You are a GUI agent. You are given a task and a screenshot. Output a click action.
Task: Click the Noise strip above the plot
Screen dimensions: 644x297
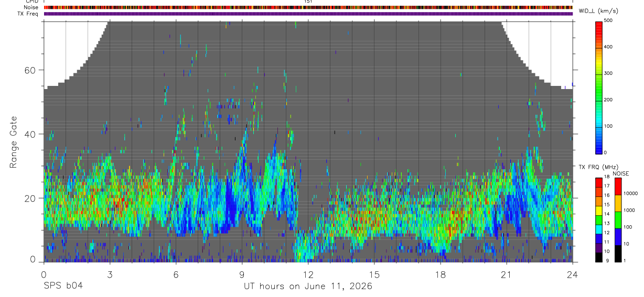tap(308, 7)
